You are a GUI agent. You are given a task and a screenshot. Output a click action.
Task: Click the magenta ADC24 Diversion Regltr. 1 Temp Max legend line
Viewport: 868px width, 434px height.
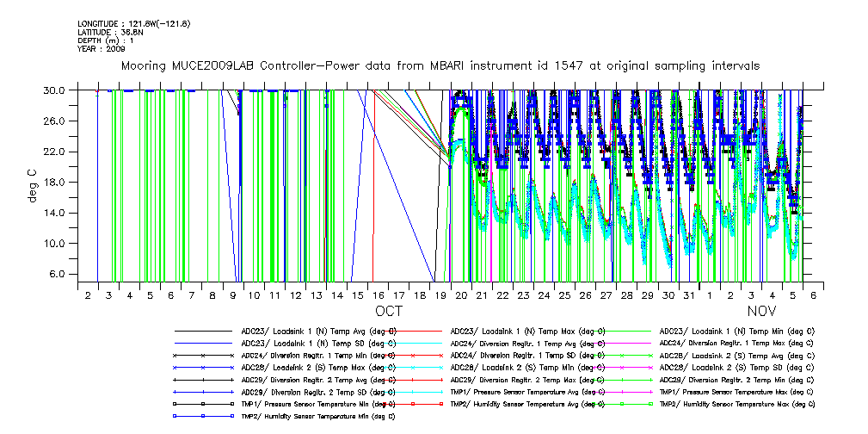pos(624,343)
